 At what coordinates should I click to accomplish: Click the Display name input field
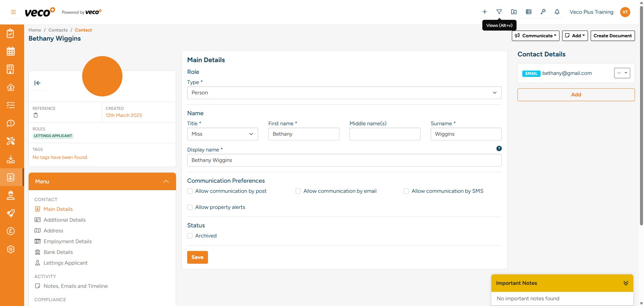(344, 160)
